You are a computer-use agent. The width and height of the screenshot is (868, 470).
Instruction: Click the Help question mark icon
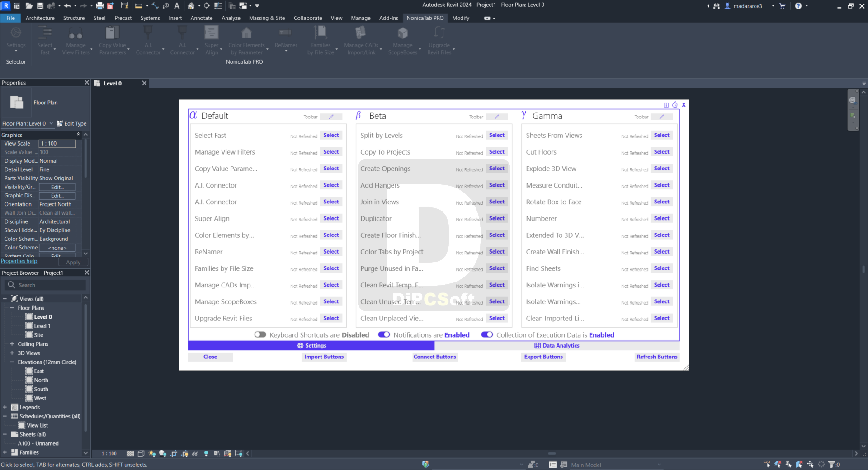point(798,6)
